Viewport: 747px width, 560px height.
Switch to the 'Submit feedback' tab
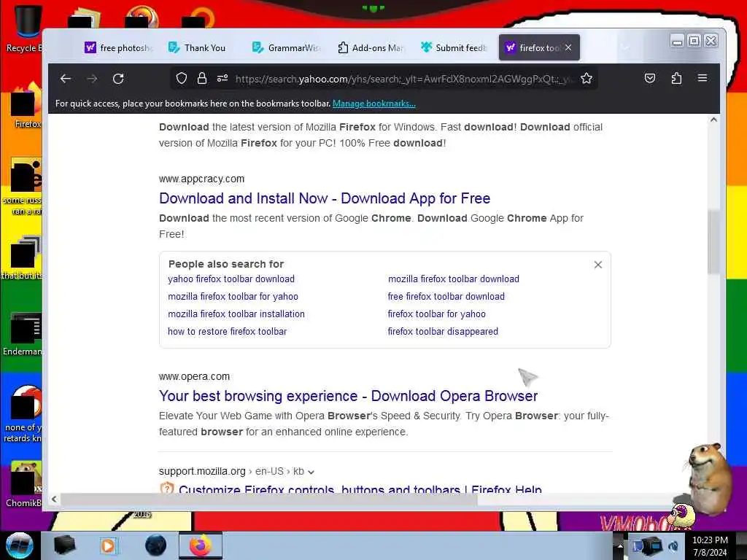pos(454,47)
